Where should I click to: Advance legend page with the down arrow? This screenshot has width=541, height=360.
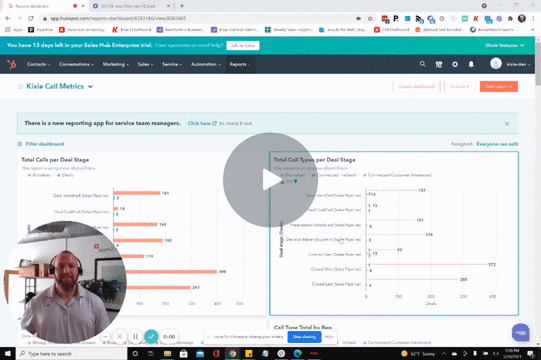tap(295, 182)
